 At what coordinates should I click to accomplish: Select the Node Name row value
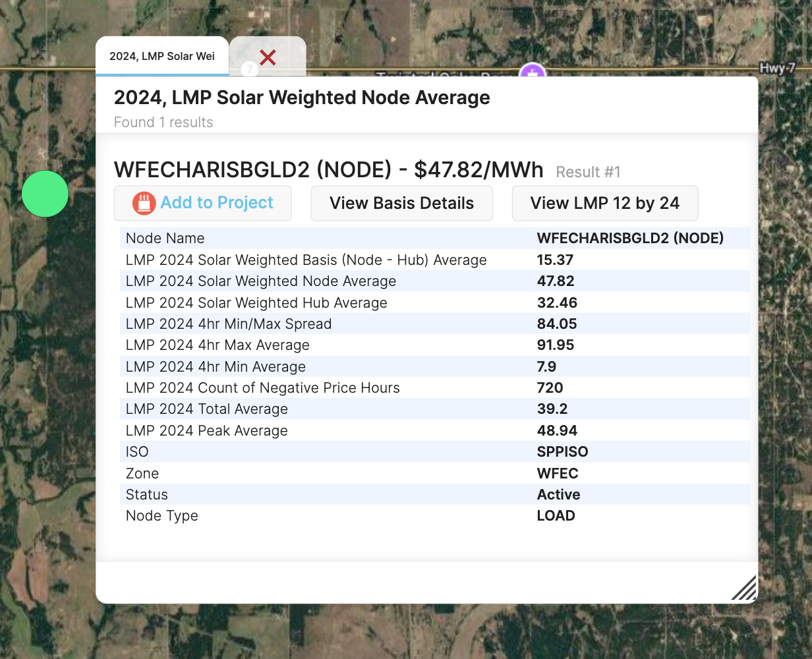pos(630,239)
